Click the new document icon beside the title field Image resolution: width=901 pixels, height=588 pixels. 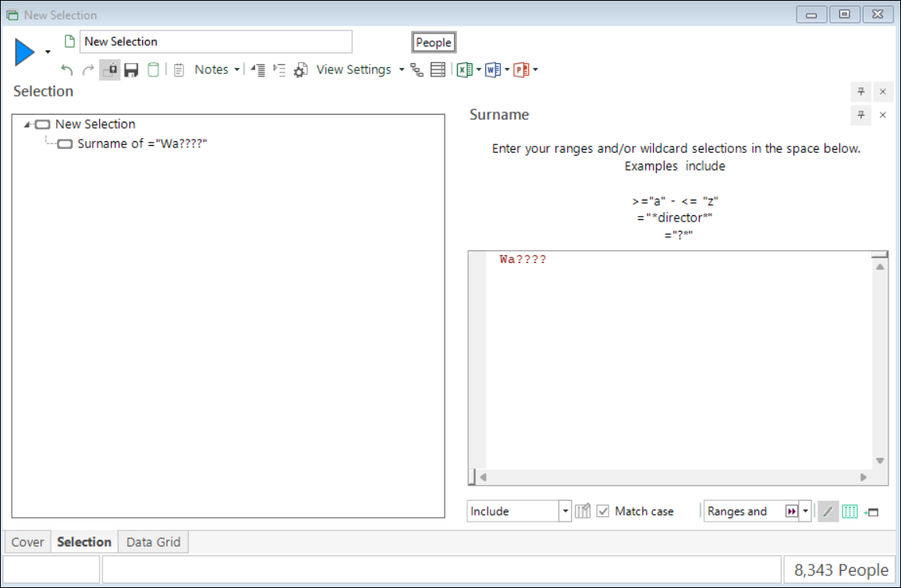point(69,41)
